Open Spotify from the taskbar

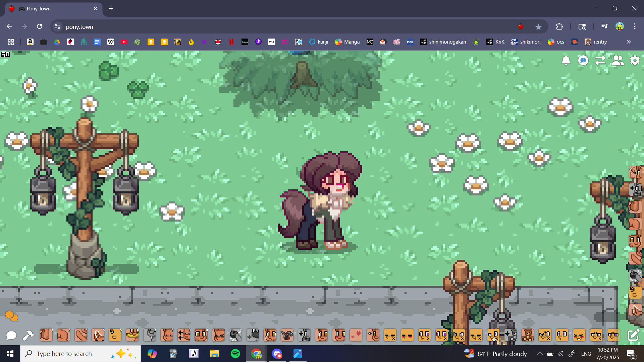point(235,354)
